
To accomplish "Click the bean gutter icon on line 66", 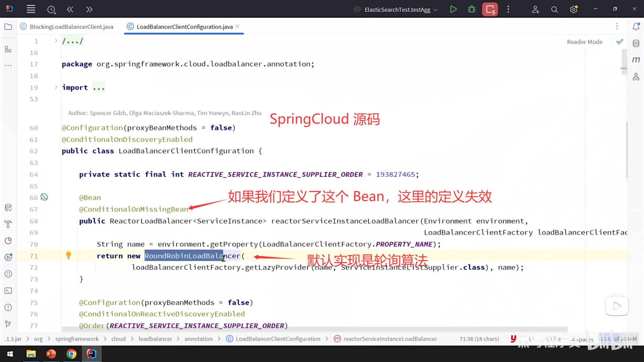I will [44, 197].
